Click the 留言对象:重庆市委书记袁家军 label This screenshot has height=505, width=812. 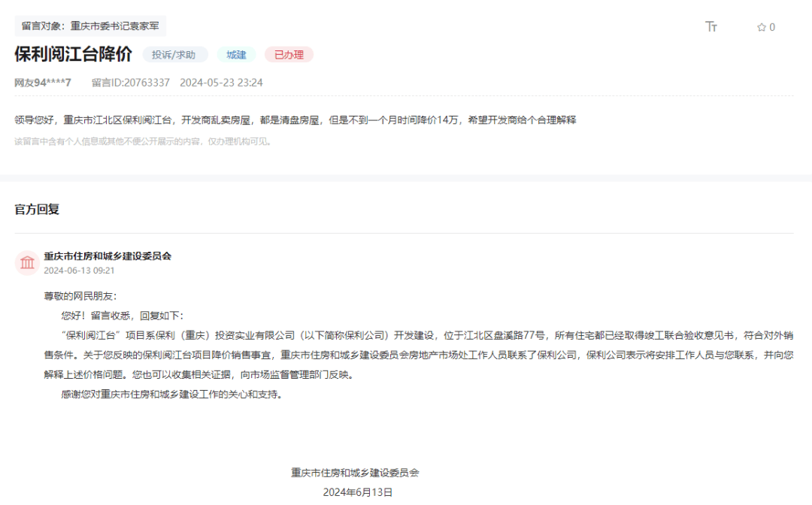tap(91, 26)
